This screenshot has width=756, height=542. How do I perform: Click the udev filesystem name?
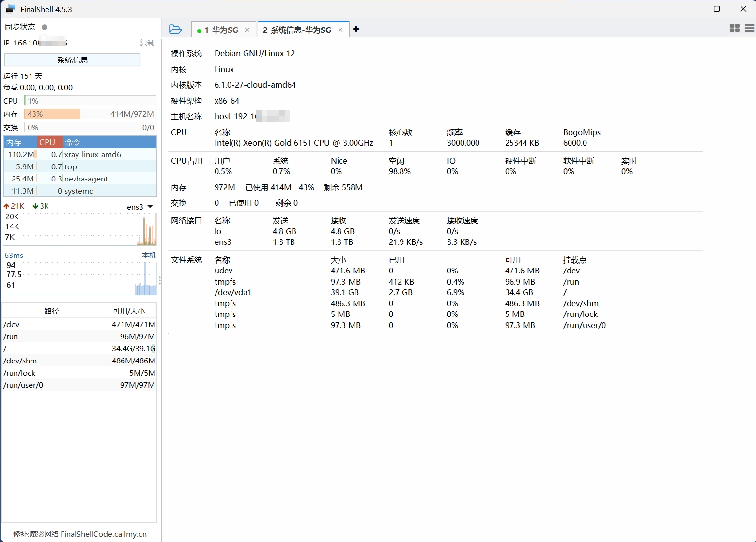(224, 271)
